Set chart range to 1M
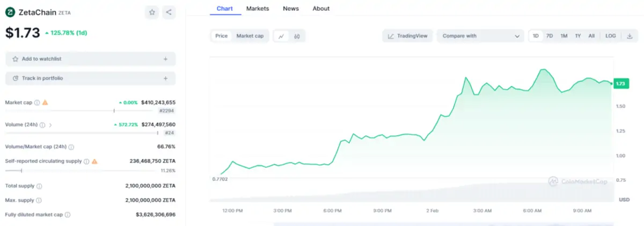Screen dimensions: 644x226 click(x=564, y=36)
